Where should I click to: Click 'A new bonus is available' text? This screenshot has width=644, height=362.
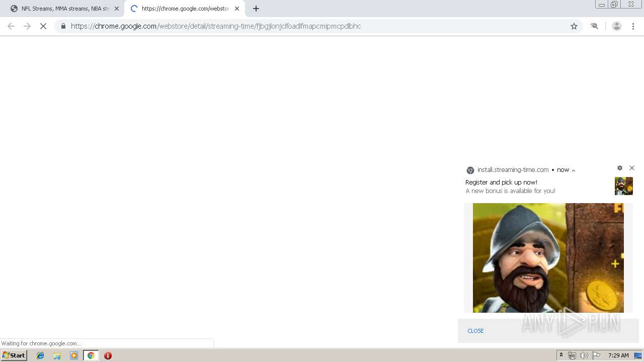510,191
